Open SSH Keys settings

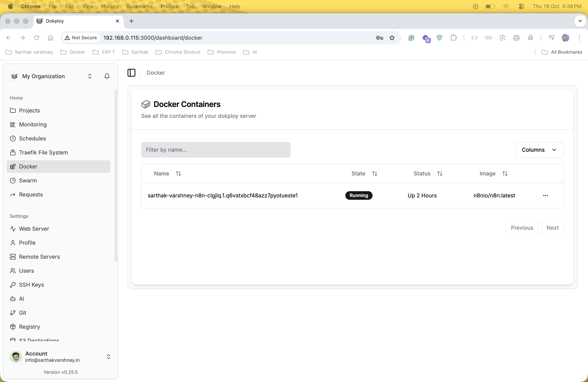(31, 285)
